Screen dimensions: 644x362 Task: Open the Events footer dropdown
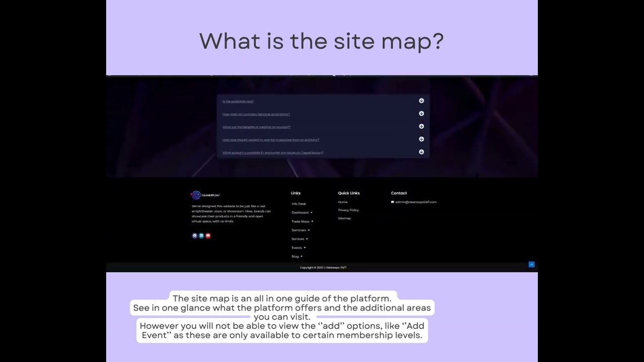coord(299,247)
